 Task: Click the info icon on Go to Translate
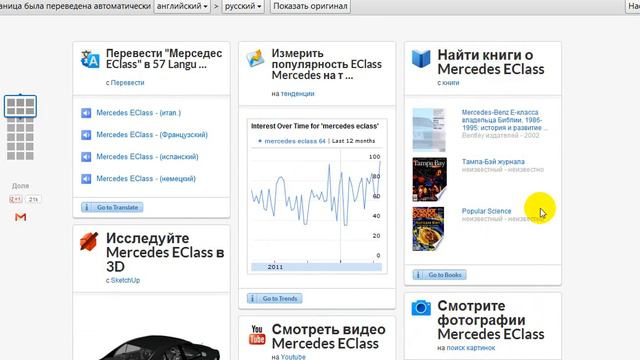pos(87,207)
